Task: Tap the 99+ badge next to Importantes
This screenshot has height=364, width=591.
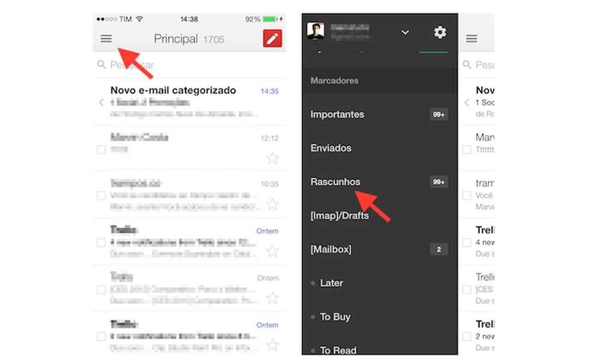Action: click(438, 114)
